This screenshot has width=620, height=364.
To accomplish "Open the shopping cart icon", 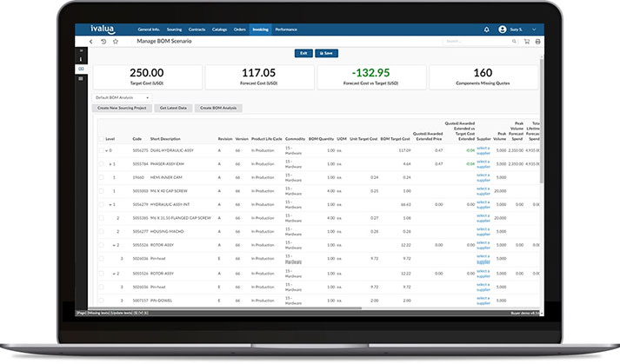I will (527, 42).
